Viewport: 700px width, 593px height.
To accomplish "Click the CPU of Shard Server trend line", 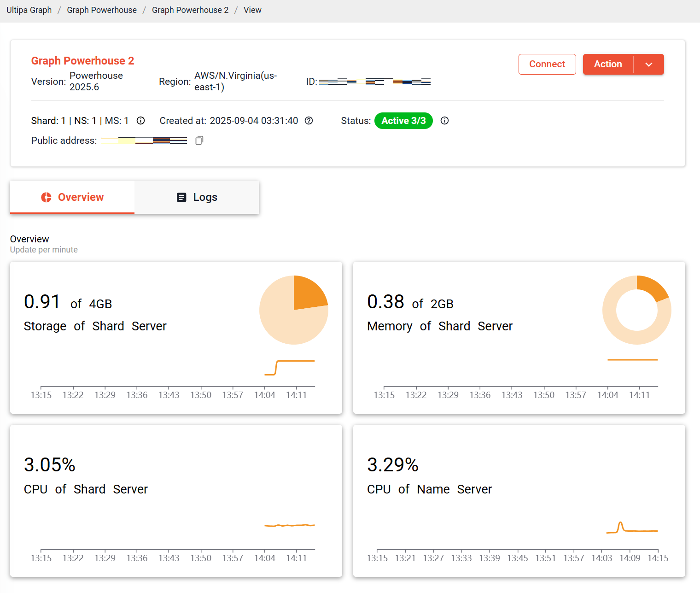I will click(x=289, y=525).
